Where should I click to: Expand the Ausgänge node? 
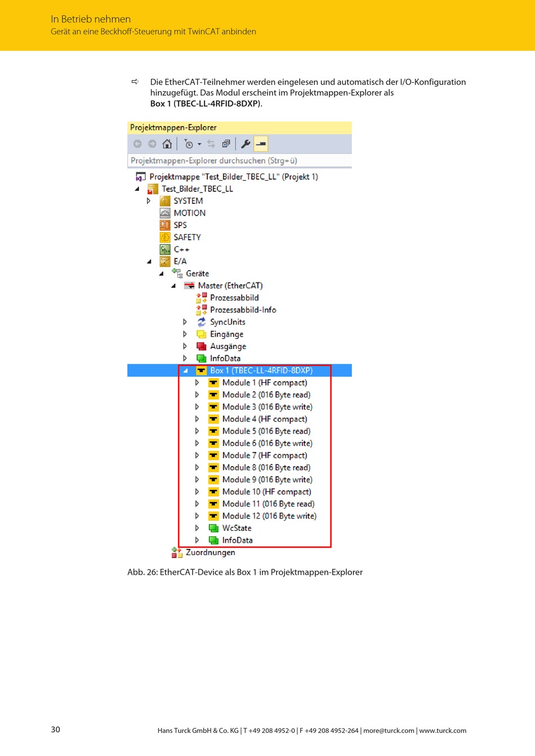(185, 346)
